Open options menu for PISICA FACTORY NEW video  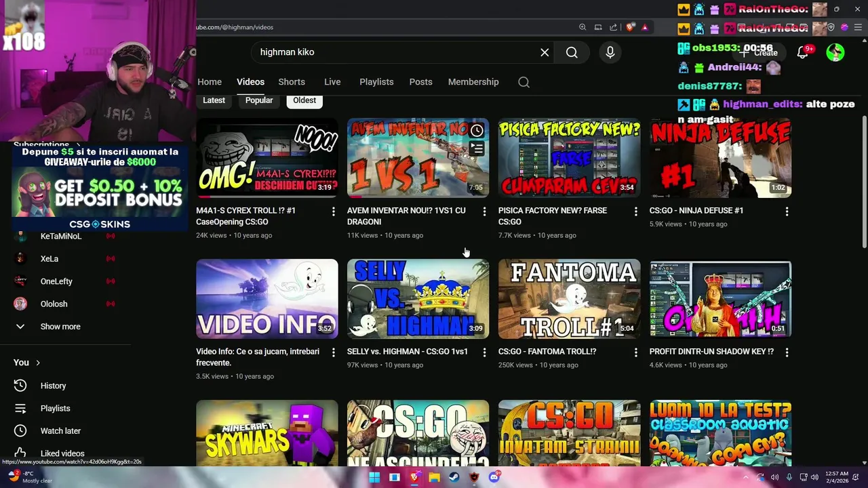pos(635,211)
